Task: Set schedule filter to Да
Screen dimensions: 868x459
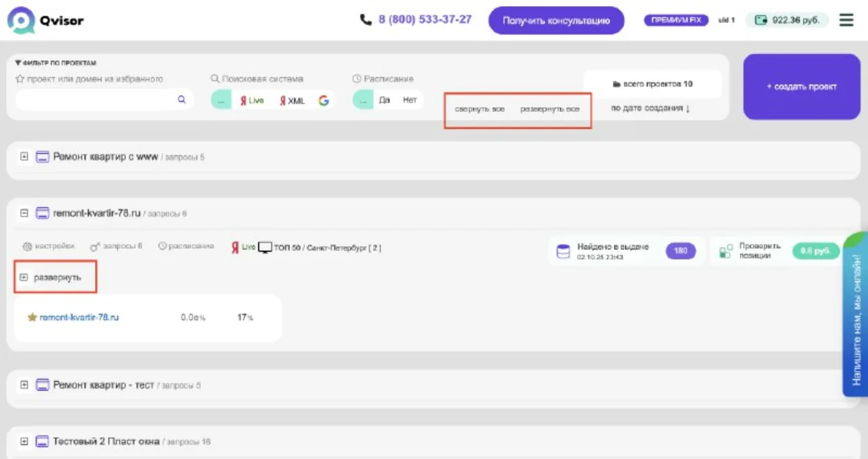Action: (x=384, y=100)
